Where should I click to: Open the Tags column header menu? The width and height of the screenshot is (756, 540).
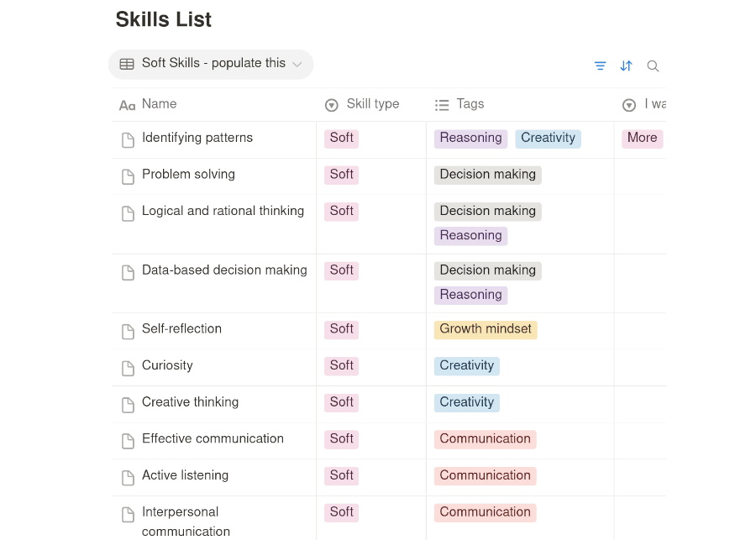[x=470, y=104]
